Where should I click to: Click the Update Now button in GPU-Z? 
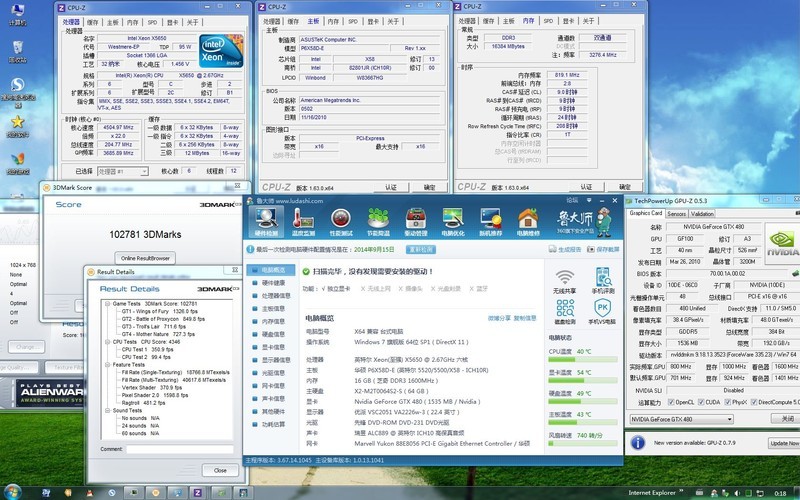point(784,443)
